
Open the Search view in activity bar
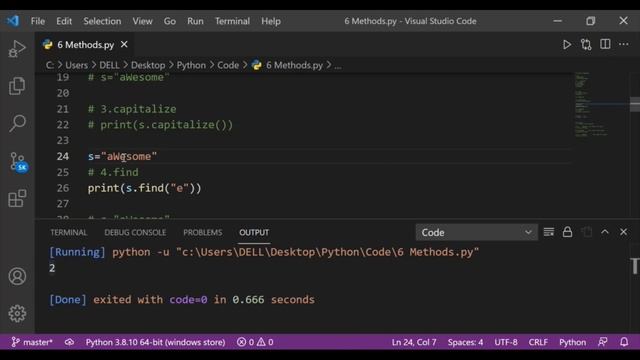tap(17, 123)
